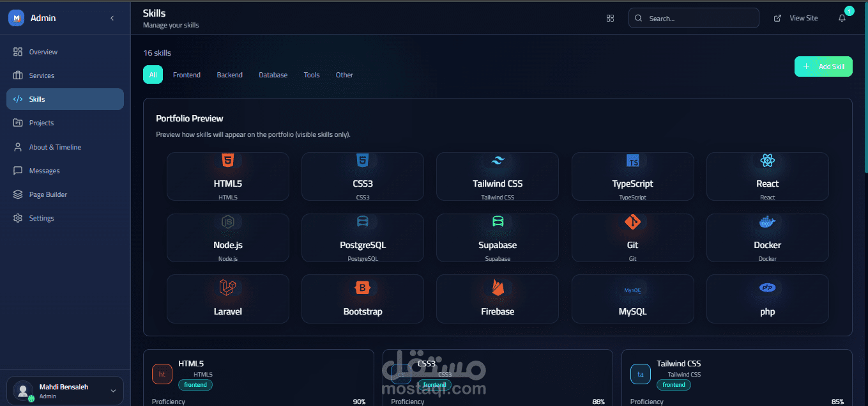
Task: Click frontend tag on Tailwind CSS card
Action: click(674, 385)
